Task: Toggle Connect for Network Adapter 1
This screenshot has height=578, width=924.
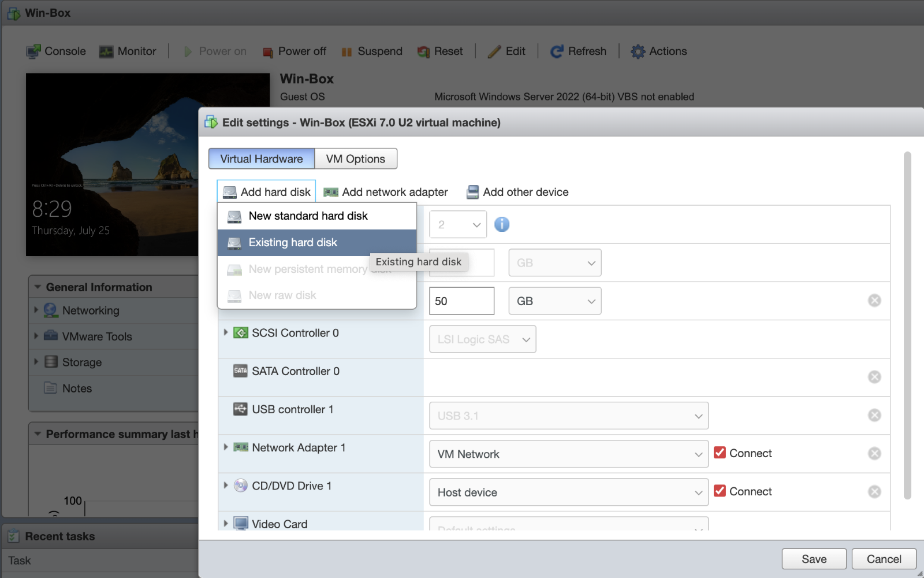Action: point(720,453)
